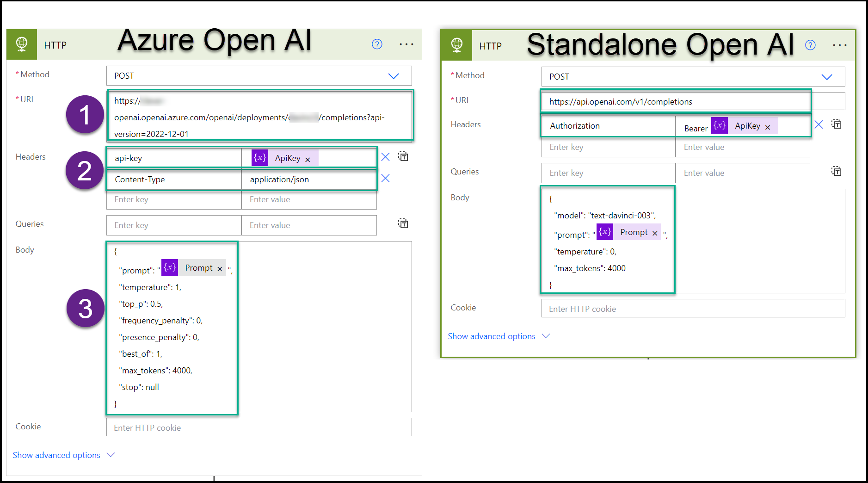Switch Azure Headers to text mode

point(403,156)
